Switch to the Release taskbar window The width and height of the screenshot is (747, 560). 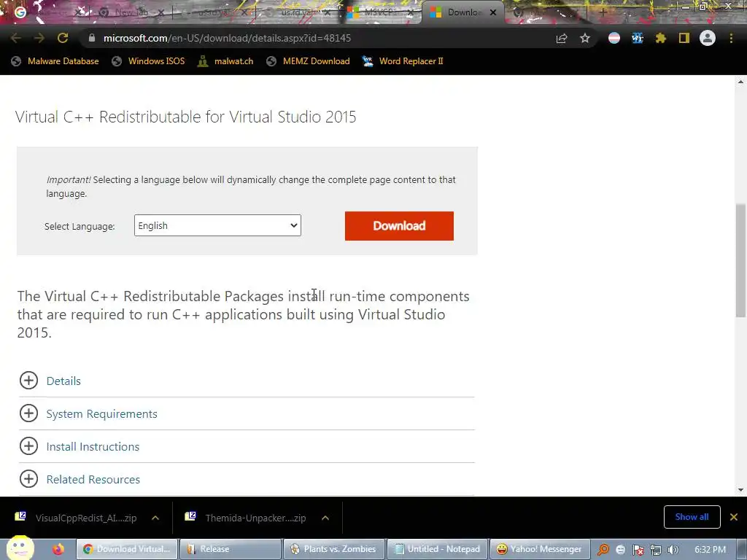230,549
